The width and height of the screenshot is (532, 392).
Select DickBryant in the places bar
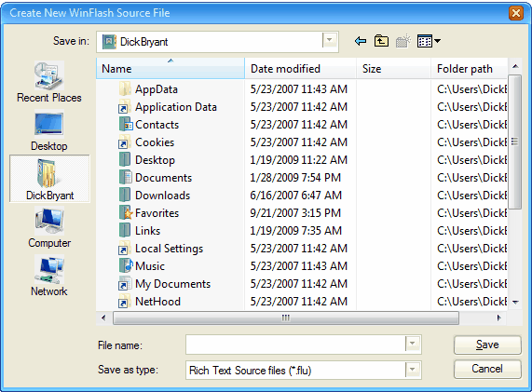(49, 179)
